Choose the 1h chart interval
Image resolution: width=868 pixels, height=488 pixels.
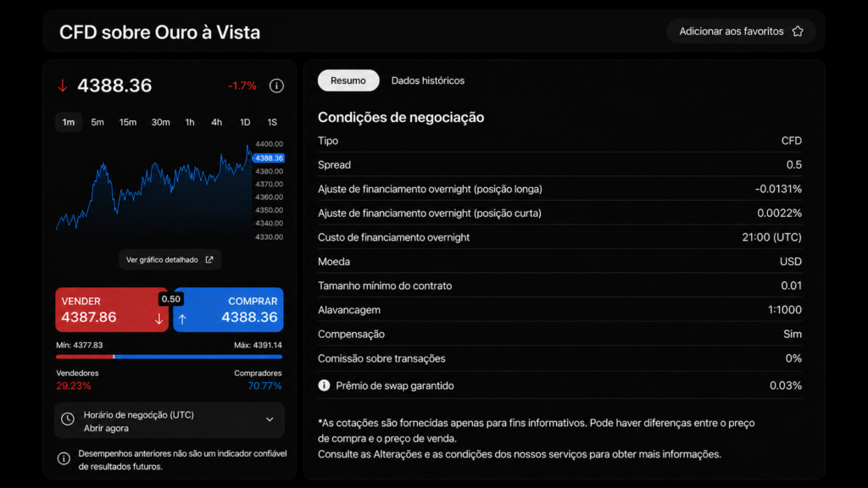[x=190, y=122]
